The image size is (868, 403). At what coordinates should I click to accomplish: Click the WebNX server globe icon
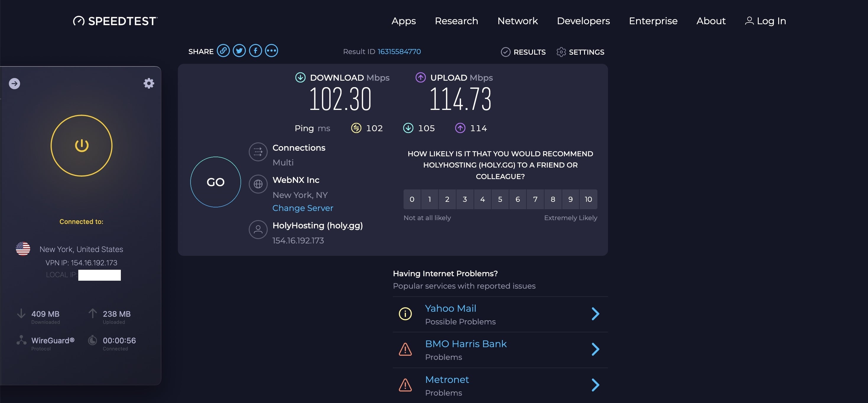click(258, 184)
